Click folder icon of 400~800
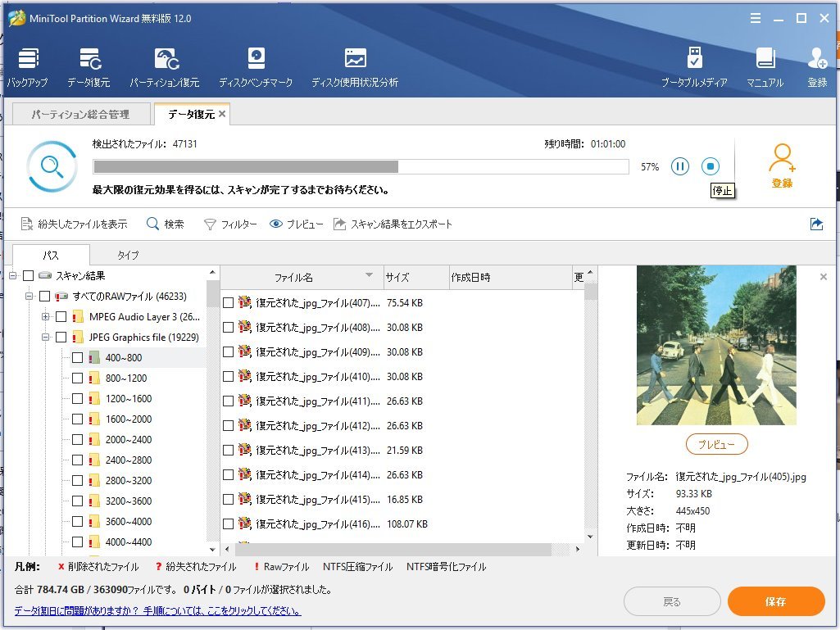The image size is (840, 630). pos(94,357)
